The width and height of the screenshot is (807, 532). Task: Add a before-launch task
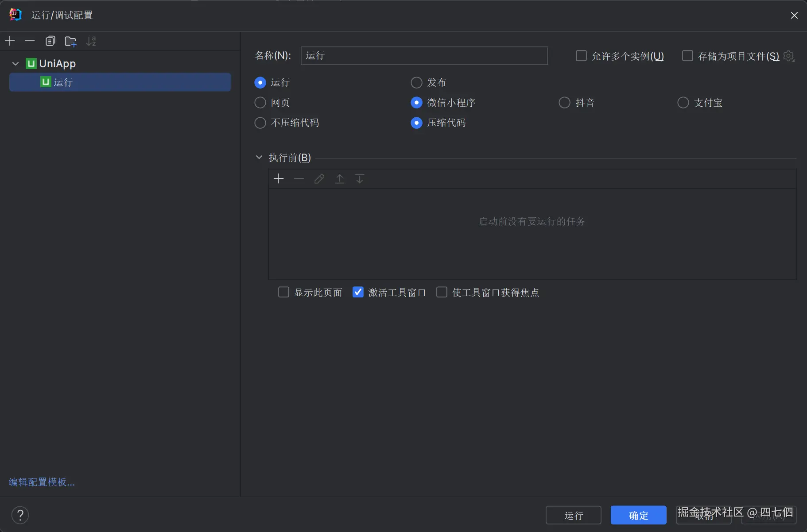click(x=279, y=178)
